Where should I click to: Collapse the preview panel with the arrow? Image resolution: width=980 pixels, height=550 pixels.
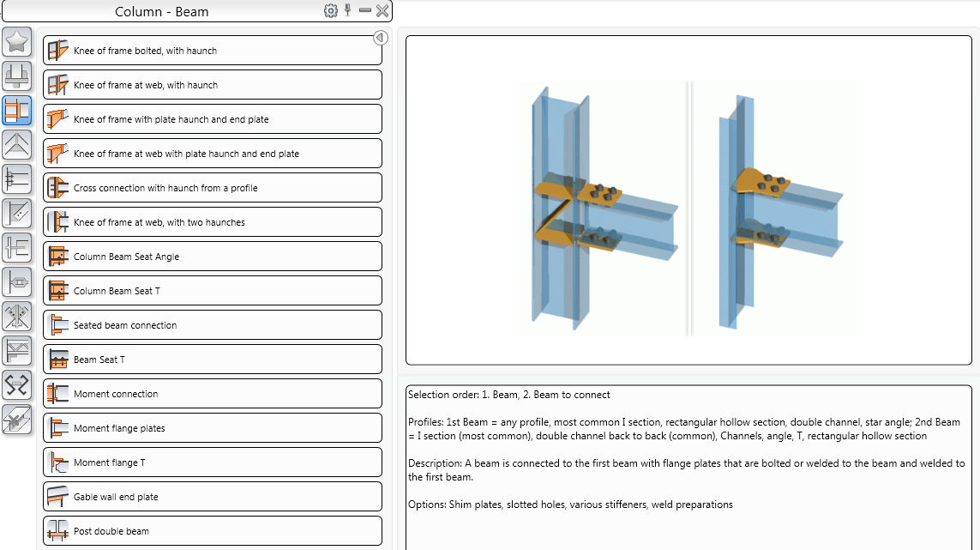point(380,38)
